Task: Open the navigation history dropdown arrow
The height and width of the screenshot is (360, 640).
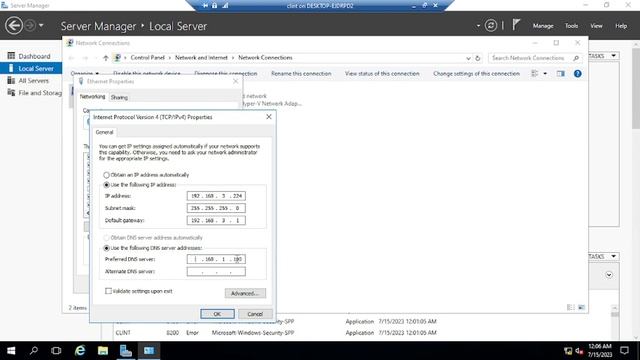Action: (41, 26)
